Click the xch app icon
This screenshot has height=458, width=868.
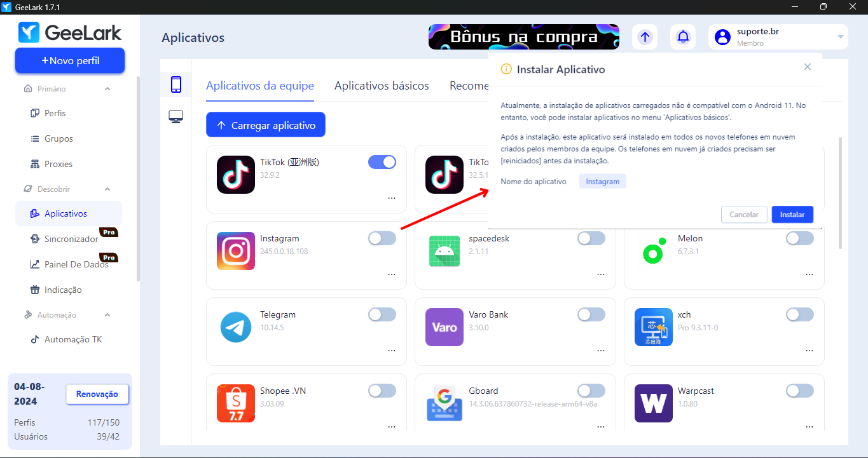tap(654, 327)
